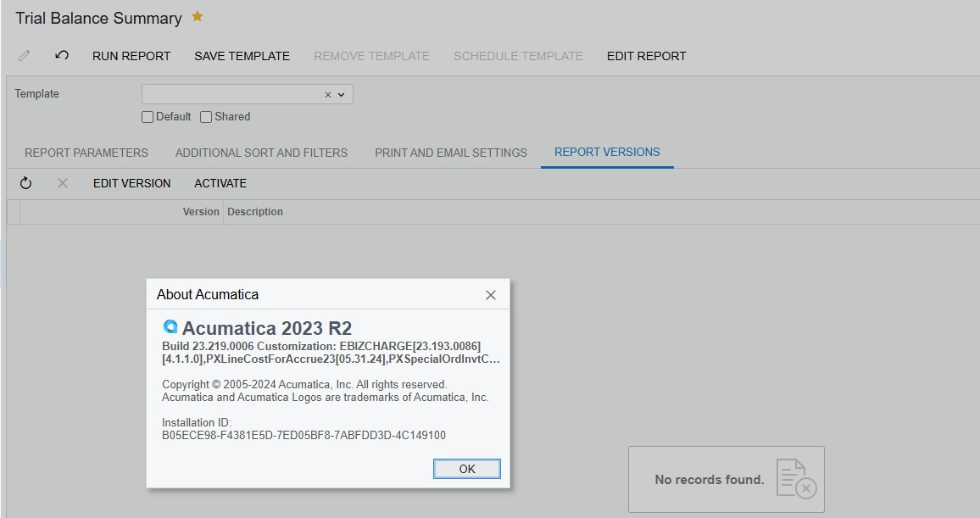
Task: Click the Acumatica 2023 R2 heading
Action: pos(267,328)
